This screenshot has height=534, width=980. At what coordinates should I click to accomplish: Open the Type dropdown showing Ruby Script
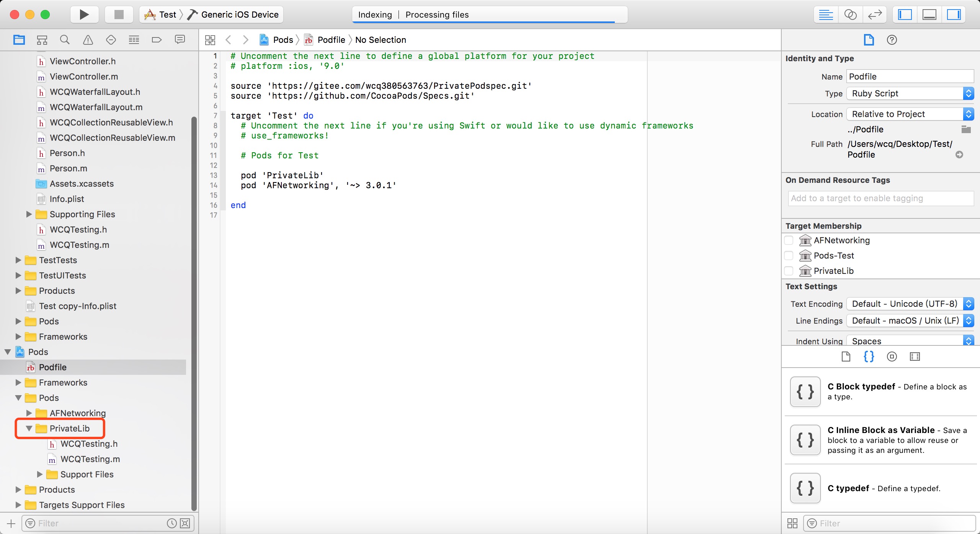pos(910,93)
